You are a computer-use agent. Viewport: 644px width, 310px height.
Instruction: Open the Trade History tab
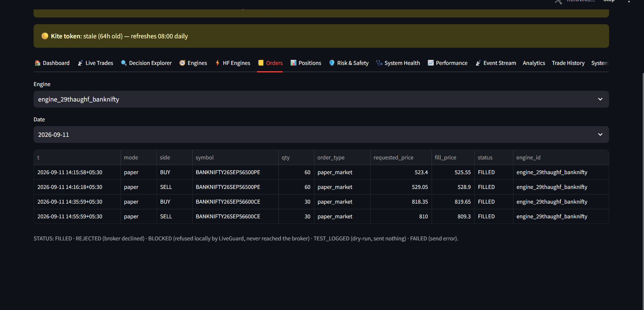click(568, 63)
